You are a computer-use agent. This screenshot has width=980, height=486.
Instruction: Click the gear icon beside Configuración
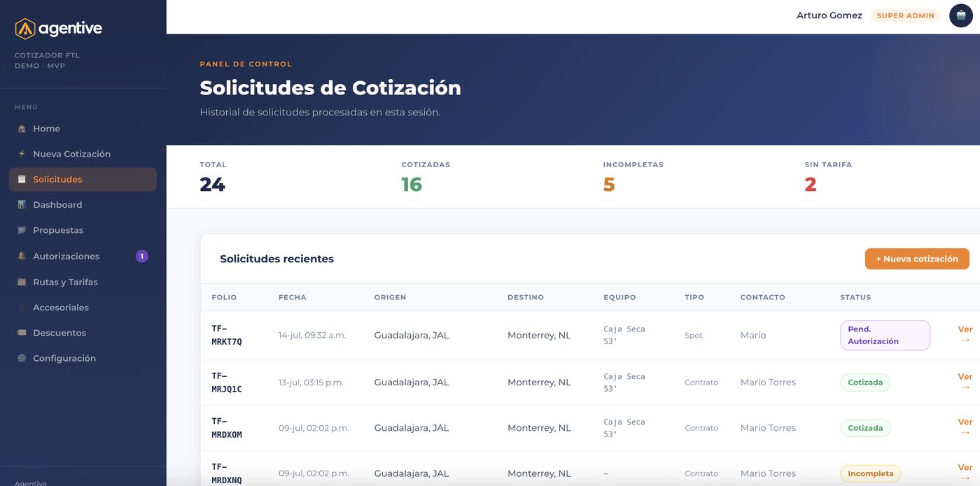[x=22, y=358]
